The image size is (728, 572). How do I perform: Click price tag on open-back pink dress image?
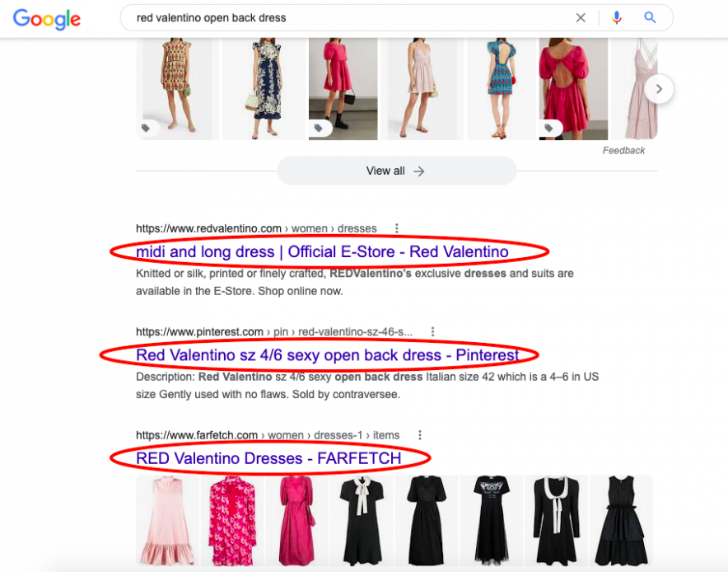548,128
